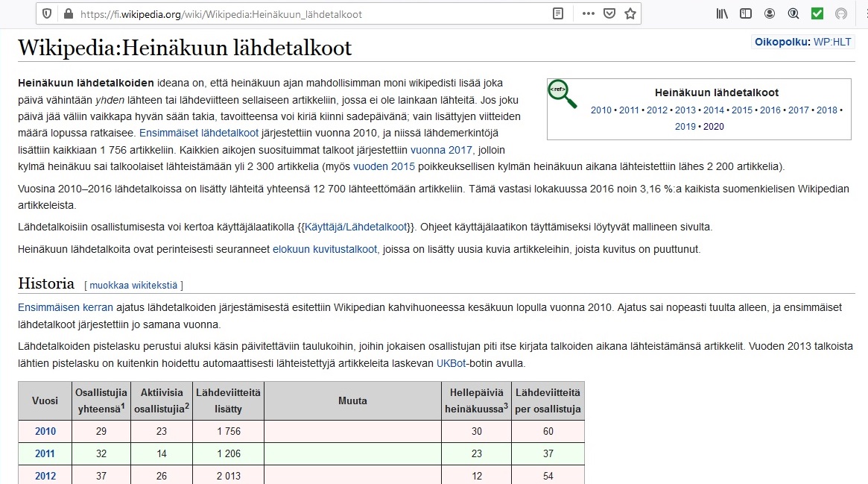This screenshot has width=868, height=484.
Task: Click the 'Muuta' column header
Action: 352,401
